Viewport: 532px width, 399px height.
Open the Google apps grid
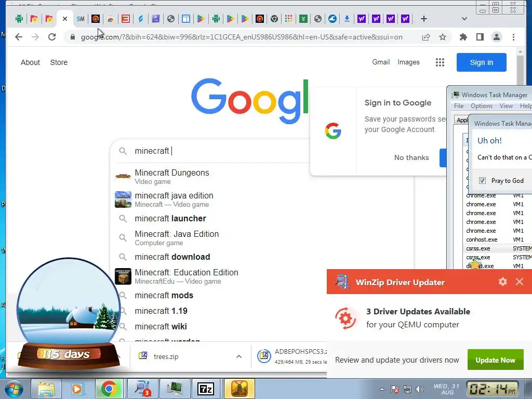pyautogui.click(x=440, y=62)
